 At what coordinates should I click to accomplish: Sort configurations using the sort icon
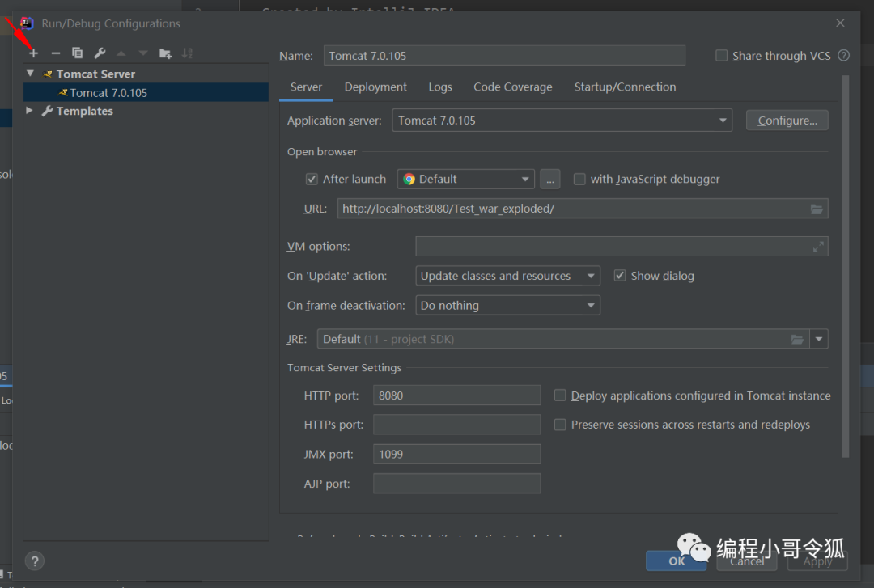click(x=187, y=53)
